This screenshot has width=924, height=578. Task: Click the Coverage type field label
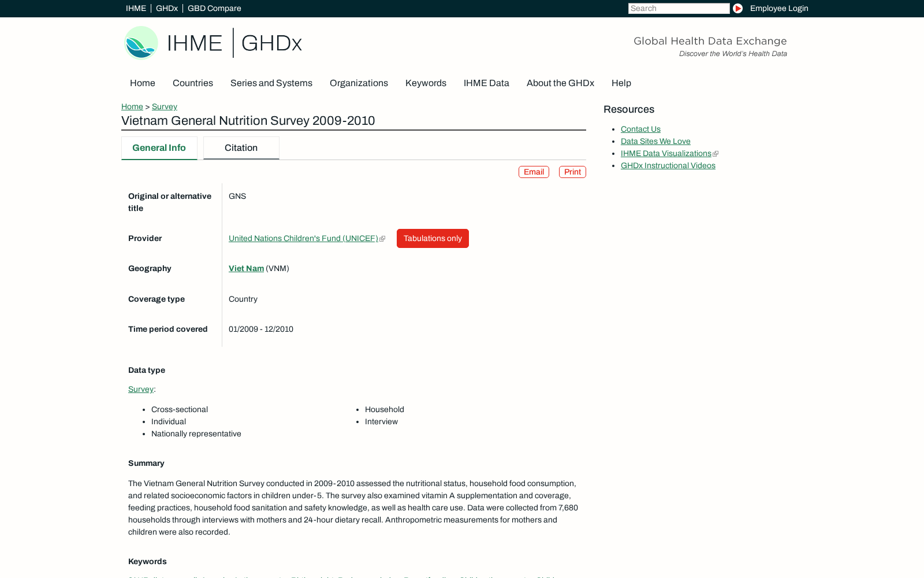(157, 299)
